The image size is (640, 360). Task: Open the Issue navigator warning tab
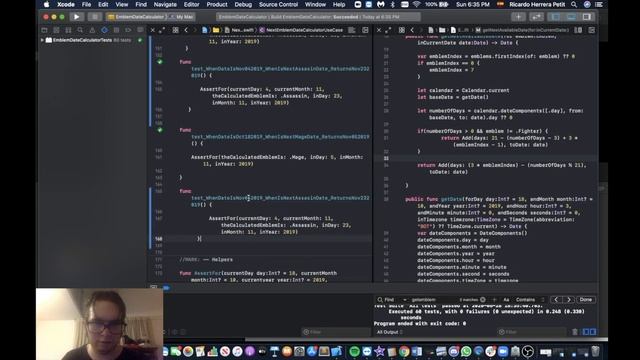(x=92, y=30)
